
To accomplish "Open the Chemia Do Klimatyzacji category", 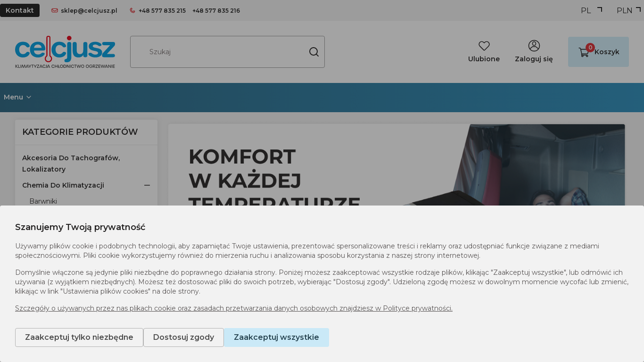I will (x=63, y=185).
